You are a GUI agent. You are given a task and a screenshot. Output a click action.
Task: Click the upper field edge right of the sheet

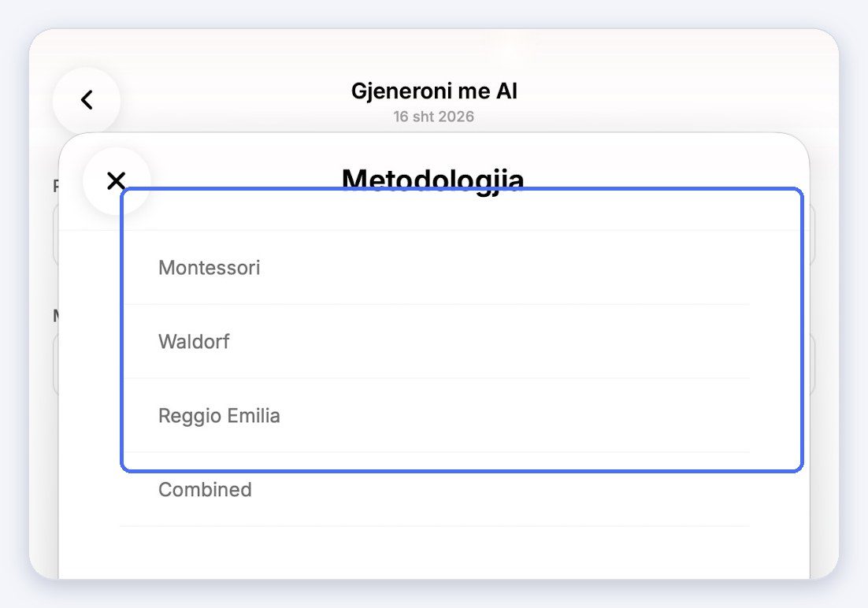pos(813,235)
